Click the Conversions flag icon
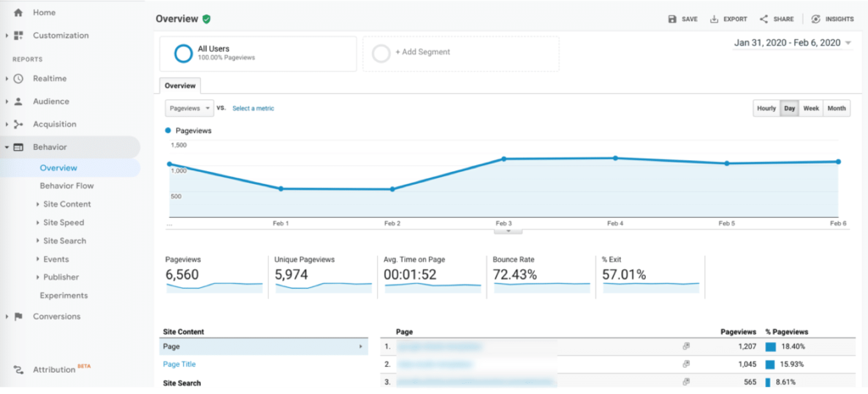This screenshot has width=868, height=394. pos(19,317)
